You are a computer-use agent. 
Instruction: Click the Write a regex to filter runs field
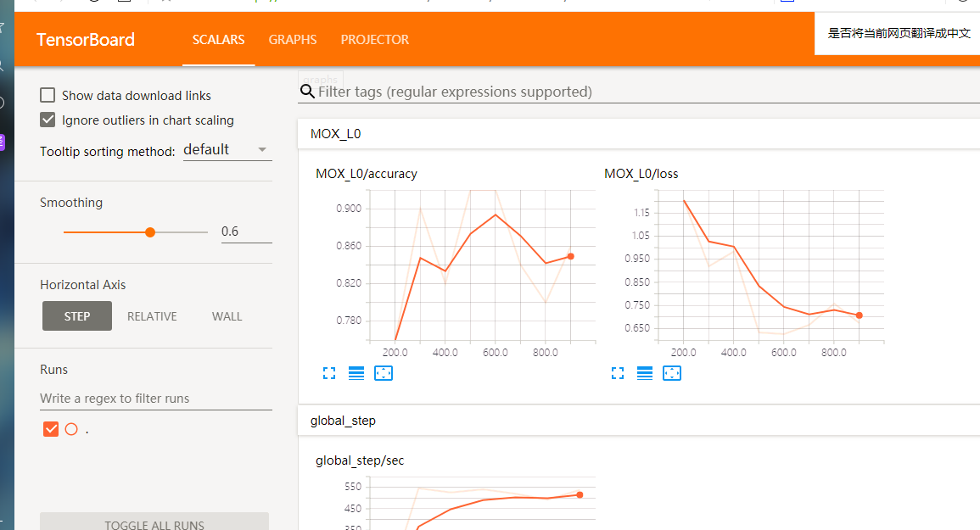click(x=155, y=399)
